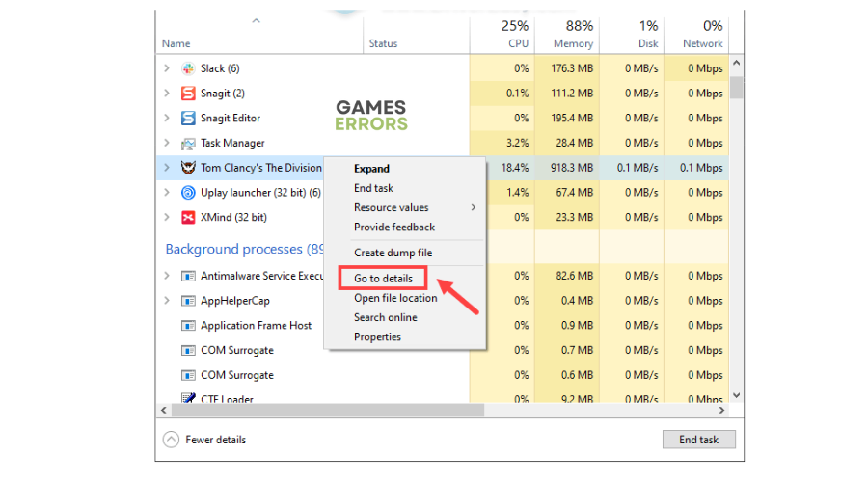This screenshot has height=482, width=868.
Task: Click the Snagit (2) icon
Action: [x=188, y=93]
